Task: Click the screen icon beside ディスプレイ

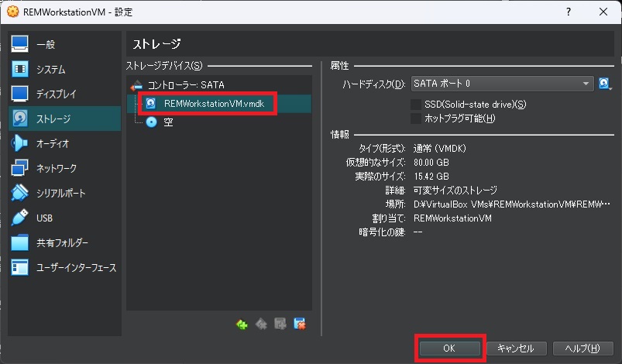Action: [20, 94]
